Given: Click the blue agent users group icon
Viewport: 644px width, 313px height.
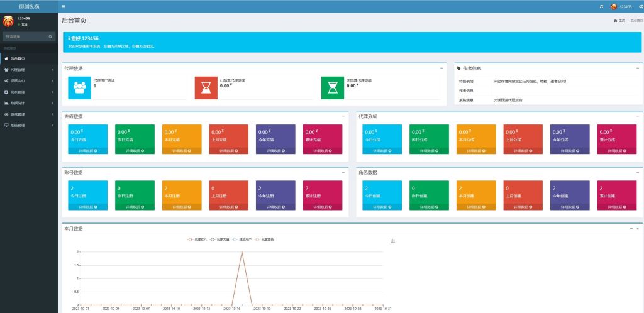Looking at the screenshot, I should tap(79, 87).
